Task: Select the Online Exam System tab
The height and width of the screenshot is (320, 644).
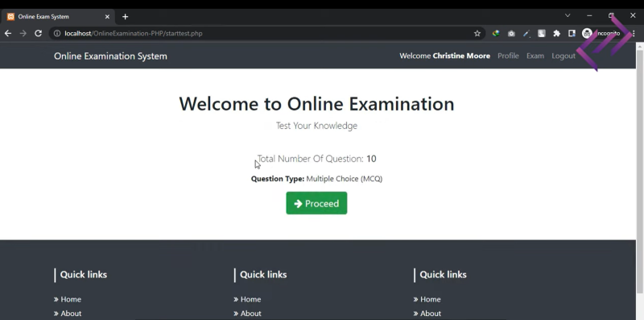Action: pos(57,16)
